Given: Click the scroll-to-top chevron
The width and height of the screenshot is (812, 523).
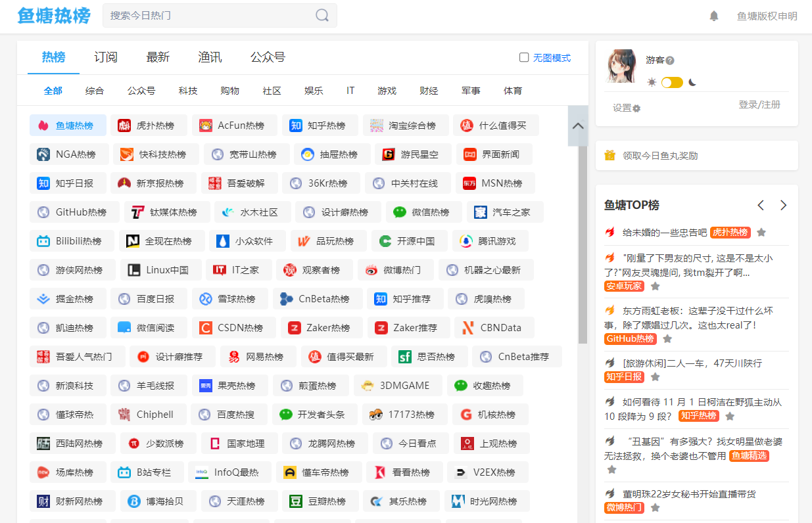Looking at the screenshot, I should click(x=577, y=125).
